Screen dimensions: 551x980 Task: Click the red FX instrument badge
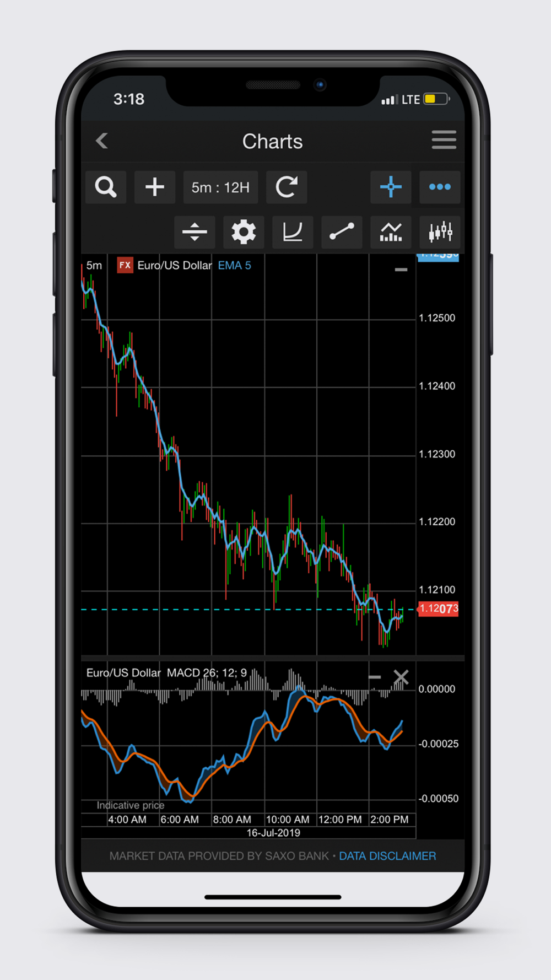(x=125, y=265)
